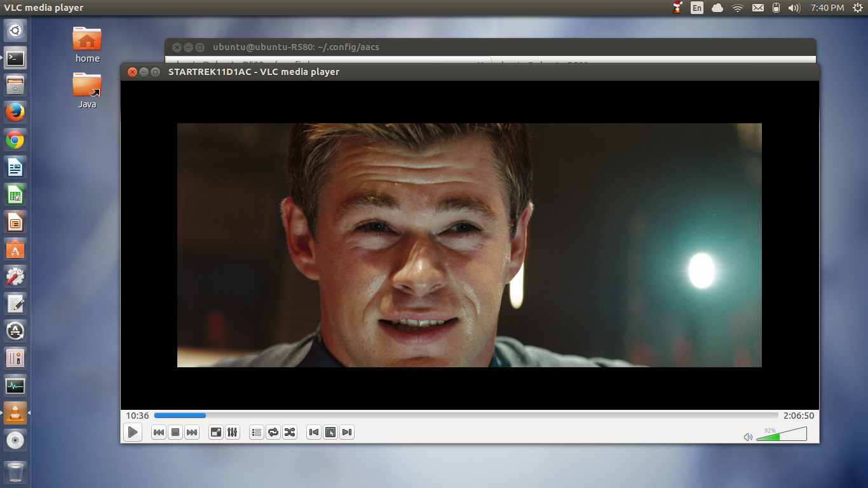Open the battery indicator menu
The width and height of the screenshot is (868, 488).
click(x=775, y=8)
